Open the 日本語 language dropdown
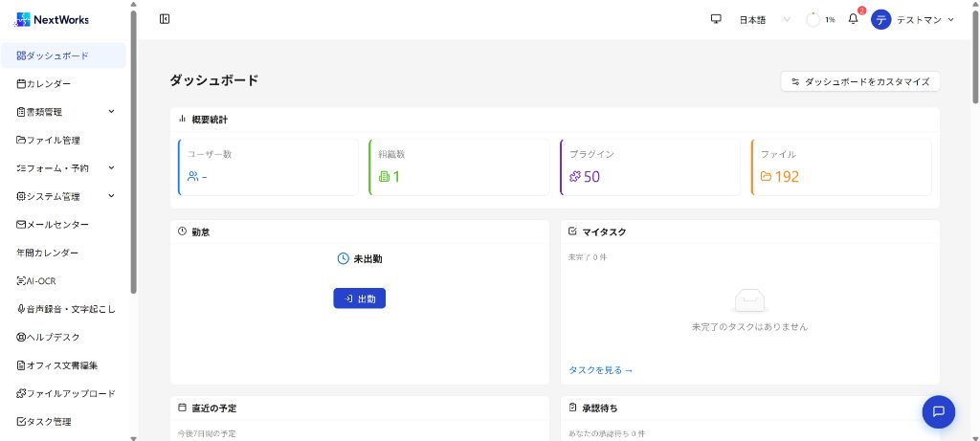This screenshot has width=980, height=441. 765,19
